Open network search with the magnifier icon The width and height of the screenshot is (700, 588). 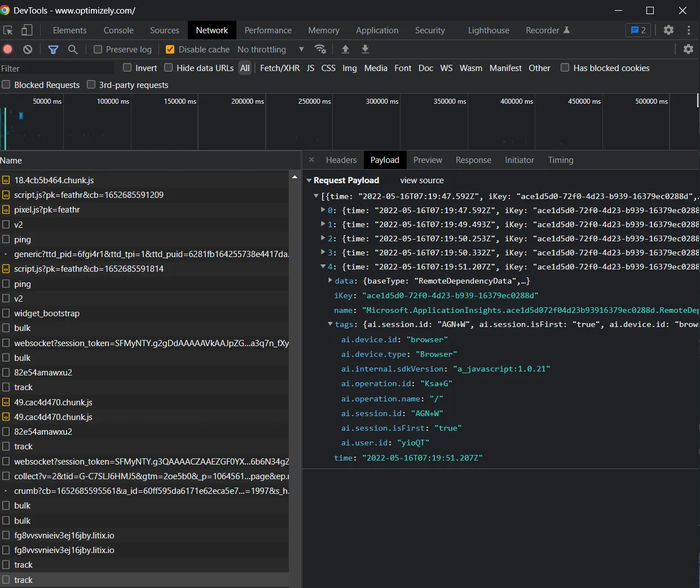(73, 50)
